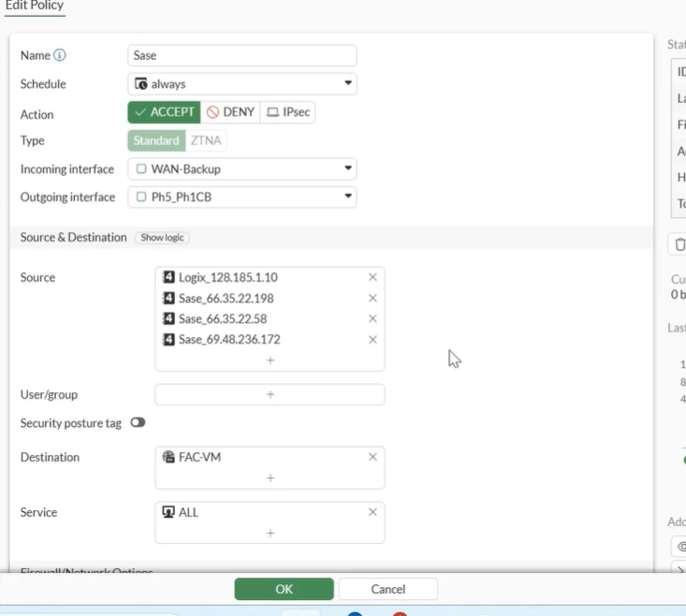Add a Service entry with plus
Viewport: 686px width, 616px height.
(x=270, y=533)
